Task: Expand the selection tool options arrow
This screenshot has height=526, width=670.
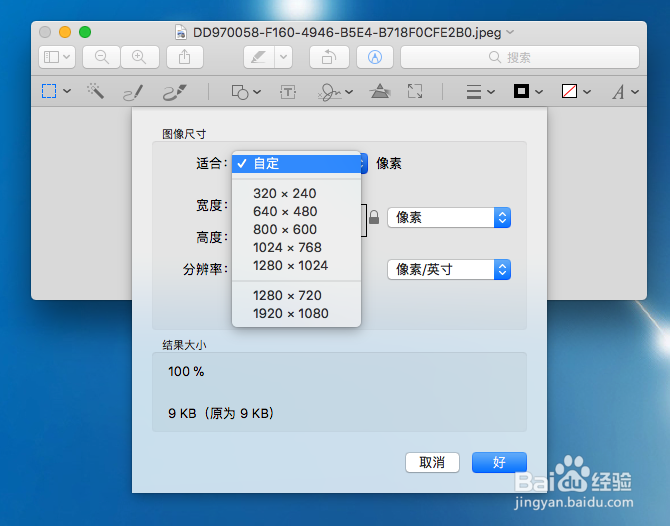Action: tap(67, 91)
